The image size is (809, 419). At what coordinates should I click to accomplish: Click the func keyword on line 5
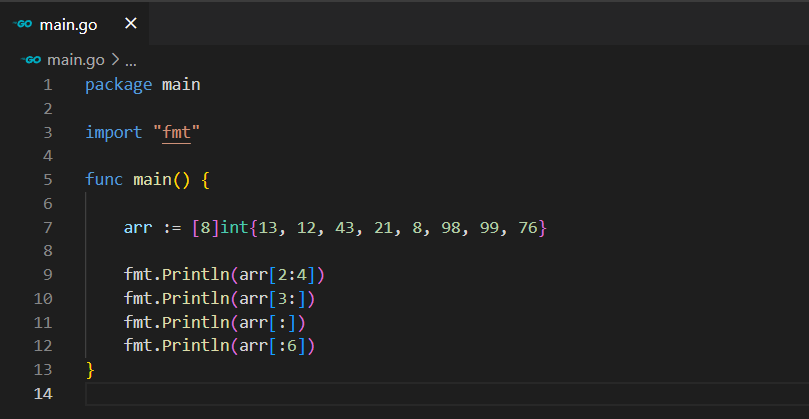[x=104, y=180]
